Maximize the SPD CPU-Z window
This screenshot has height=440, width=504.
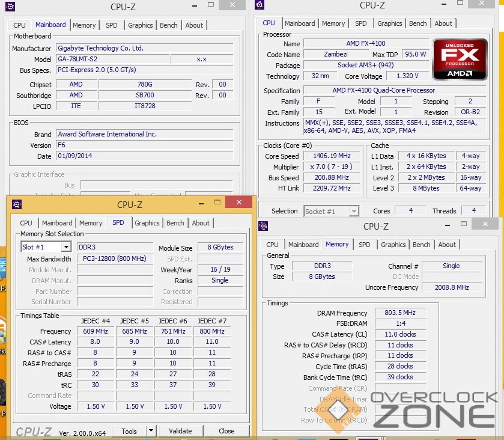point(217,203)
